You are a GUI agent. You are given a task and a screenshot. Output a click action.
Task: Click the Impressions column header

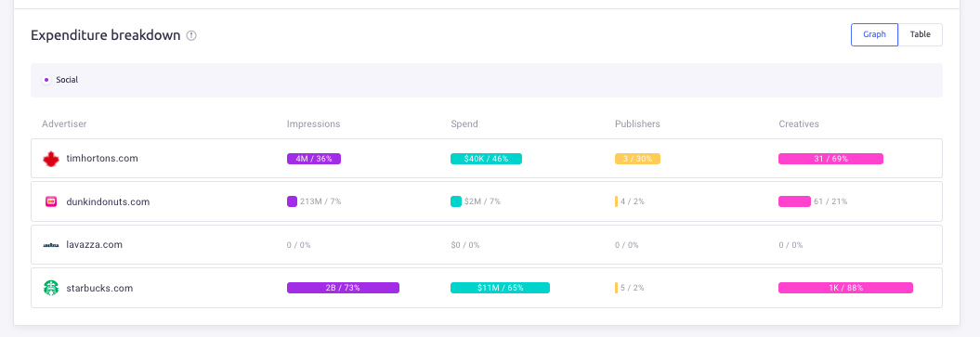pyautogui.click(x=313, y=124)
